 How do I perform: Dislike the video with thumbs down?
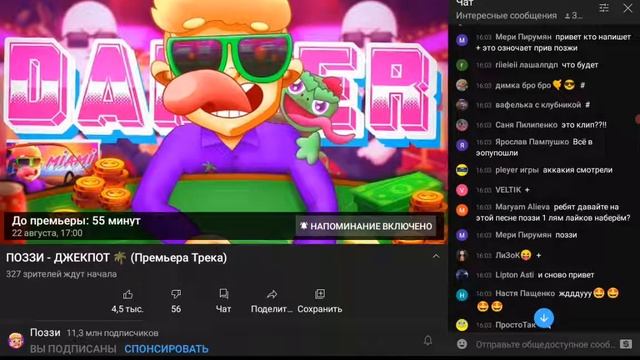176,294
